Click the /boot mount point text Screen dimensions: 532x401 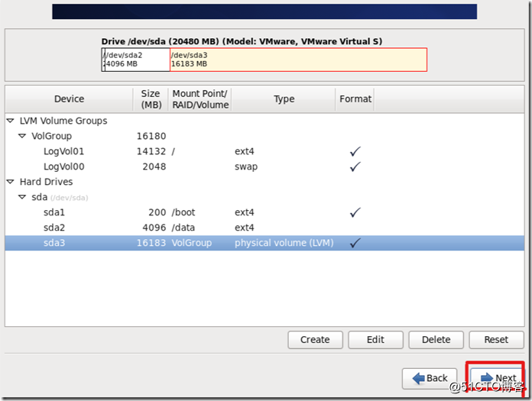183,212
